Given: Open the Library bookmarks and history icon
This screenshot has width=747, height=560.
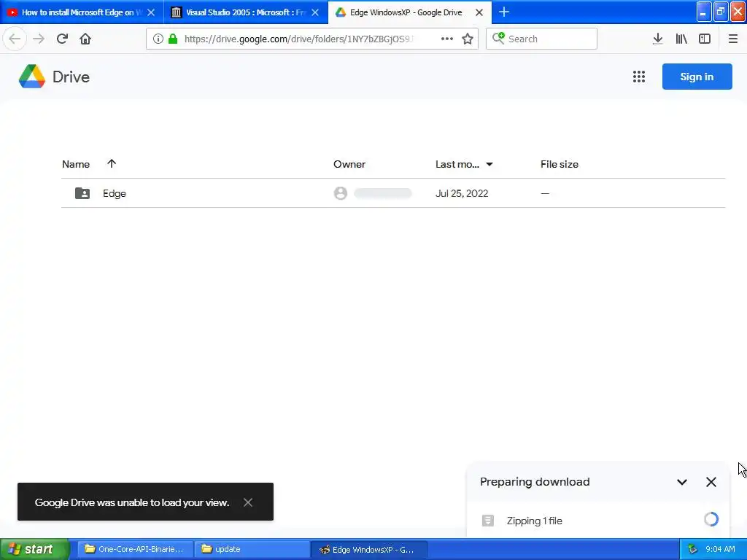Looking at the screenshot, I should [681, 39].
